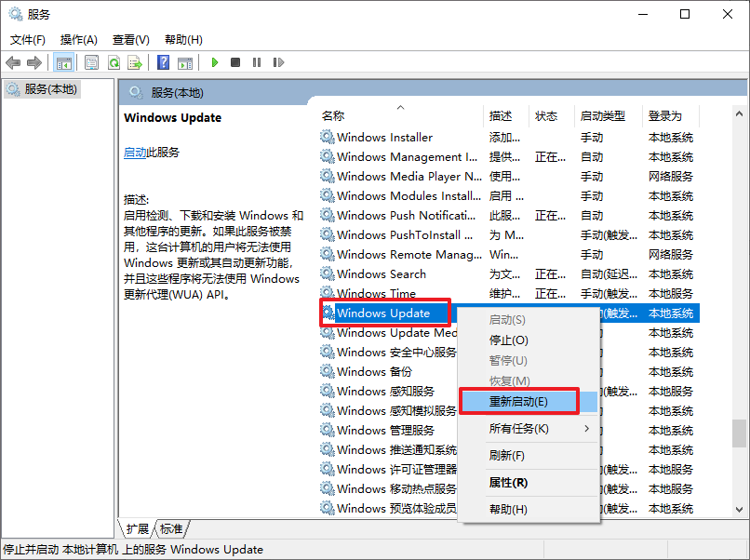Image resolution: width=750 pixels, height=560 pixels.
Task: Open help with the blue question mark icon
Action: point(164,62)
